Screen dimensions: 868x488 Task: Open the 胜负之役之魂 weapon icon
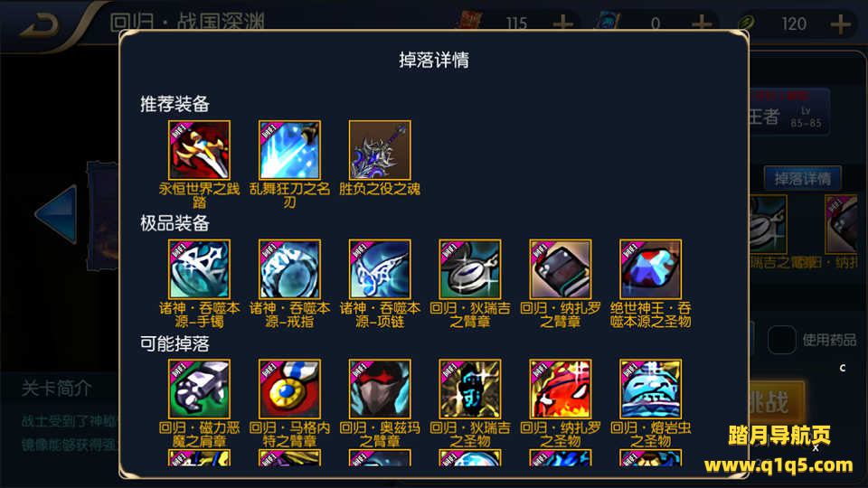click(380, 150)
